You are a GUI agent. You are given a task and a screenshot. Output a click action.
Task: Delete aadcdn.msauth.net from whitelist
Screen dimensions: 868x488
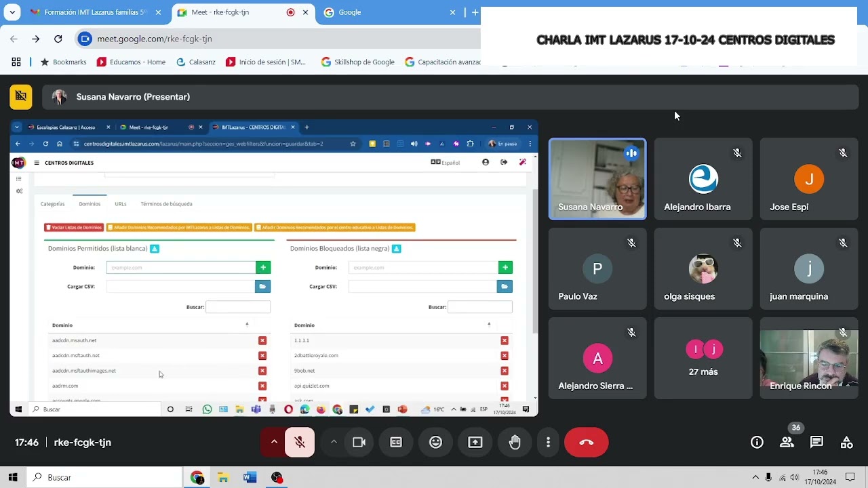(262, 341)
